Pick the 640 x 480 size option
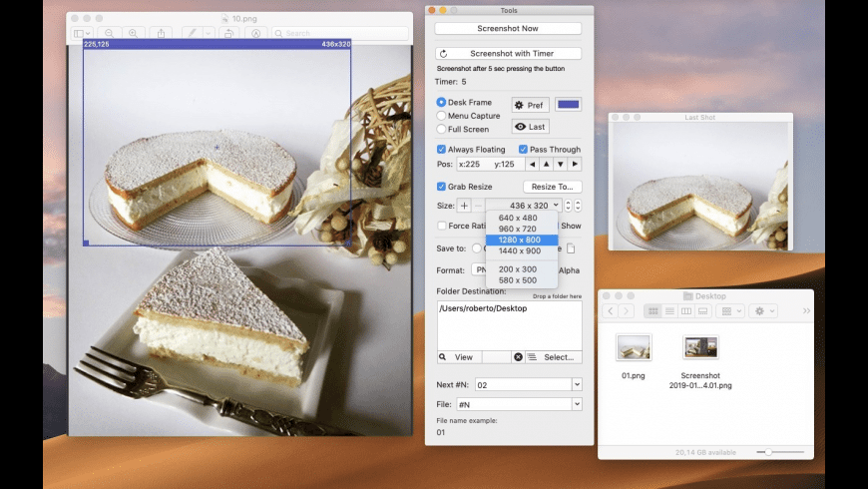 (517, 218)
